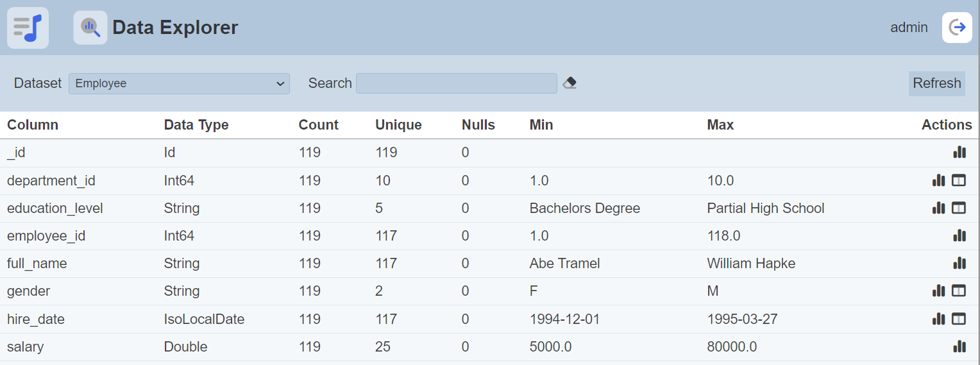Open table view for gender row
980x365 pixels.
(x=958, y=291)
